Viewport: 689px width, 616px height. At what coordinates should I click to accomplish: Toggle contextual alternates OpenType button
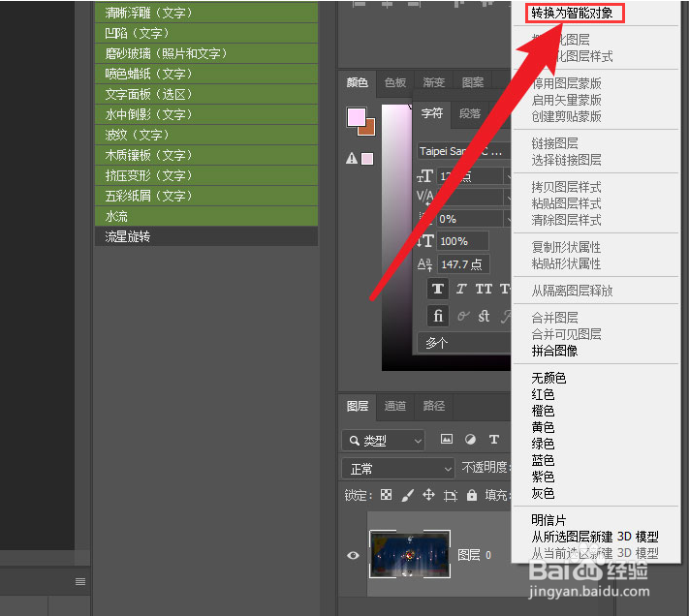tap(462, 316)
